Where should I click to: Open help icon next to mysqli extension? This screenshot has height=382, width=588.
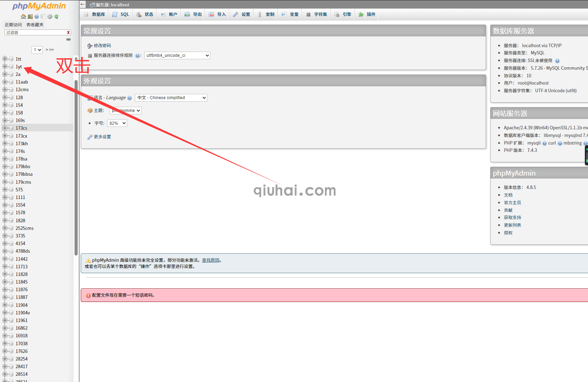click(x=544, y=144)
